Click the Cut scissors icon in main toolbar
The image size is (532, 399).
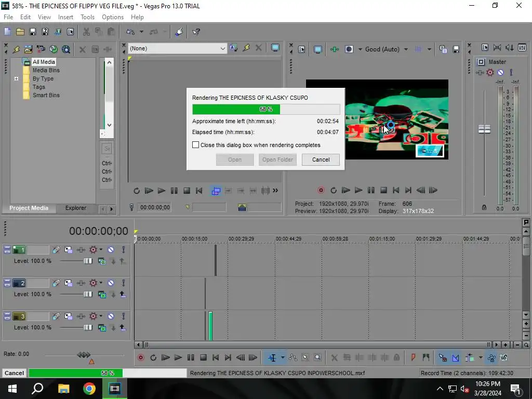click(86, 32)
